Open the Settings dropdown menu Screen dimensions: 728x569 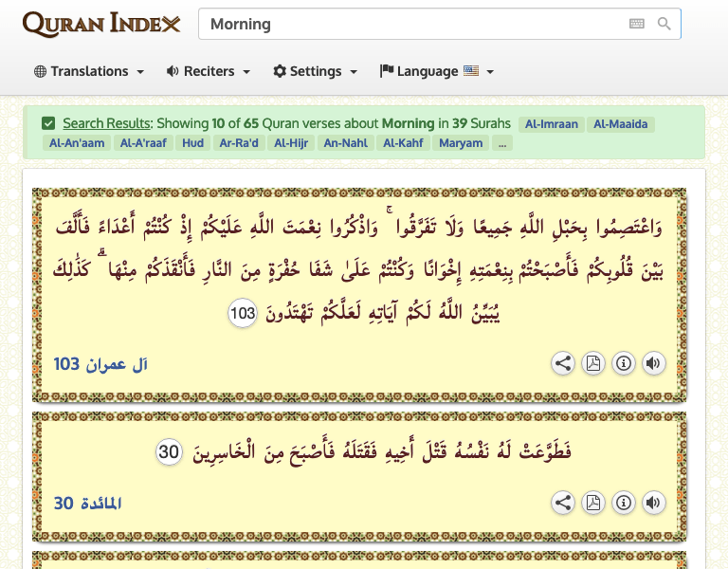[x=316, y=71]
